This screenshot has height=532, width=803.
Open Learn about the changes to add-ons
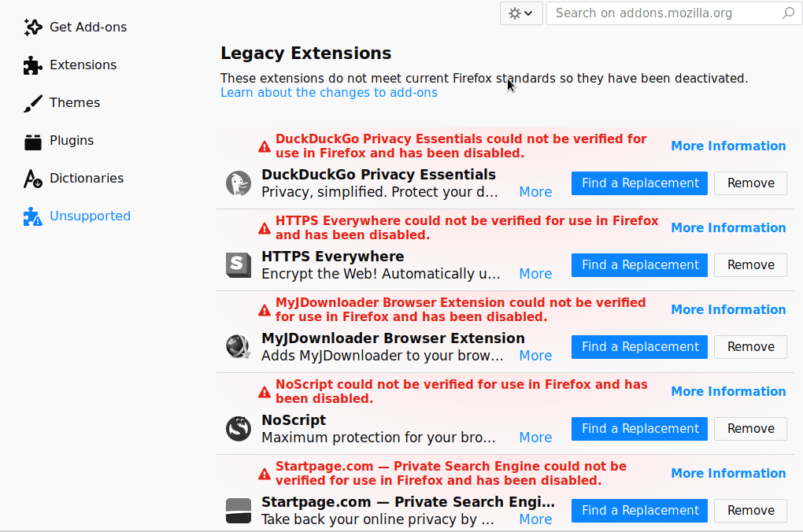tap(329, 92)
